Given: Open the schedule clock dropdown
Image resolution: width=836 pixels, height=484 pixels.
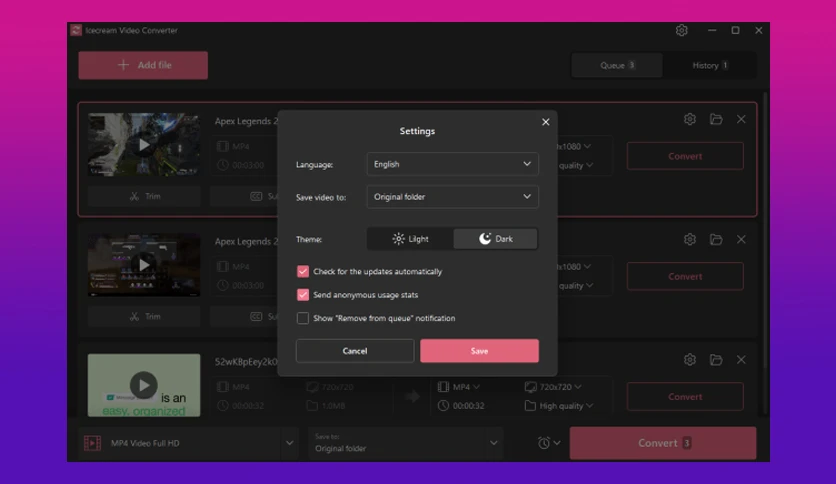Looking at the screenshot, I should [x=549, y=443].
